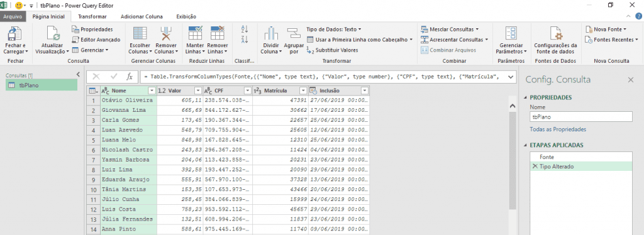Click the Manter Linhas icon
The image size is (644, 235).
coord(195,33)
